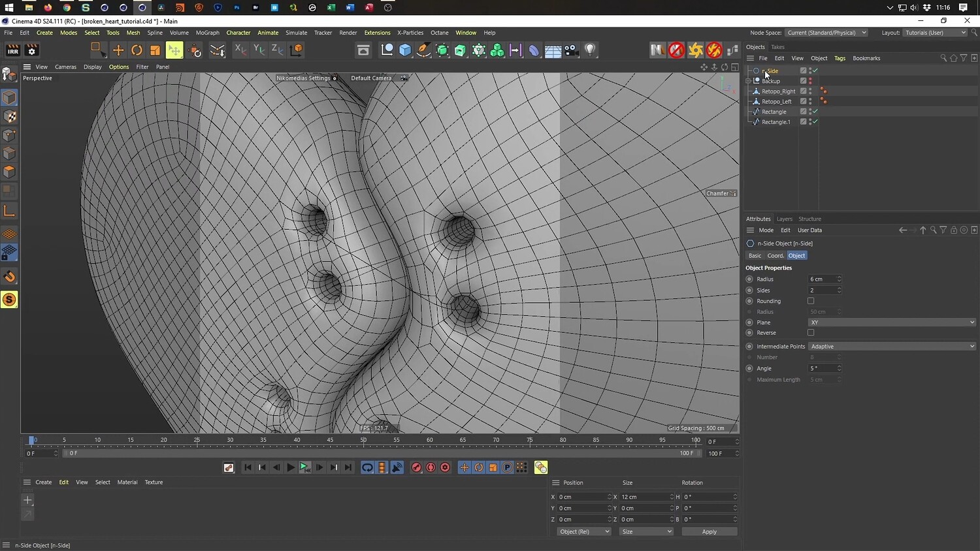Screen dimensions: 980x551
Task: Select the Move tool in top toolbar
Action: coord(118,50)
